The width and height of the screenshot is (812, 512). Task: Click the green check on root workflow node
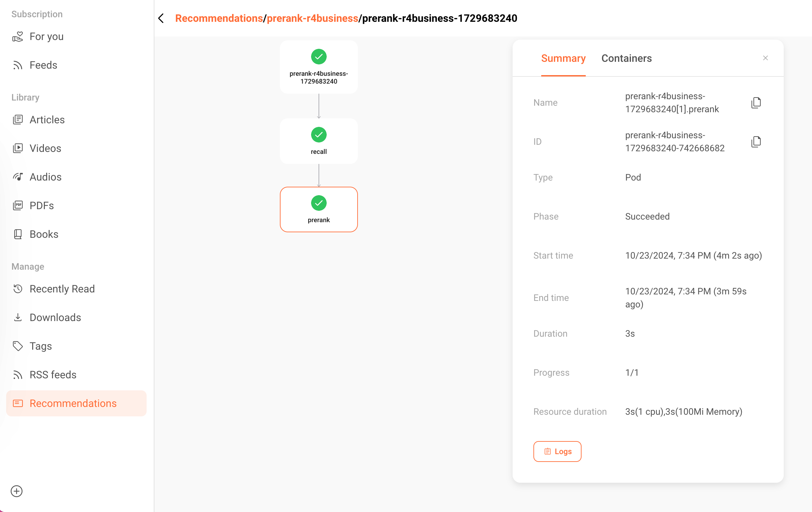coord(319,56)
